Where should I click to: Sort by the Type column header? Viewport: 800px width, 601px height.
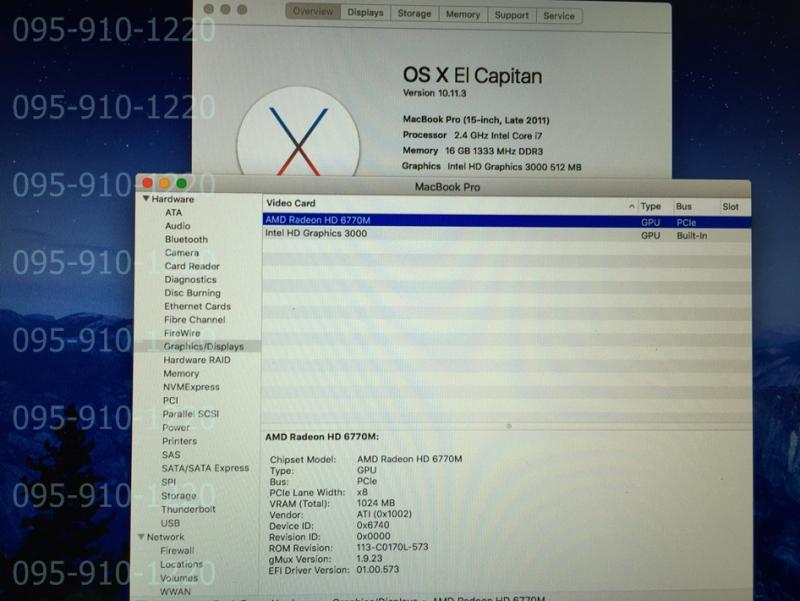(x=651, y=206)
